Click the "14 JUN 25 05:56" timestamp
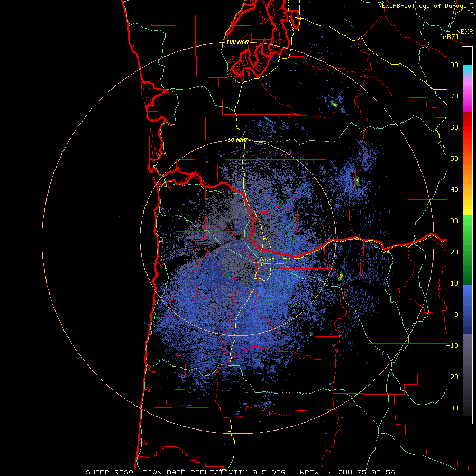Image resolution: width=476 pixels, height=476 pixels. pyautogui.click(x=360, y=472)
